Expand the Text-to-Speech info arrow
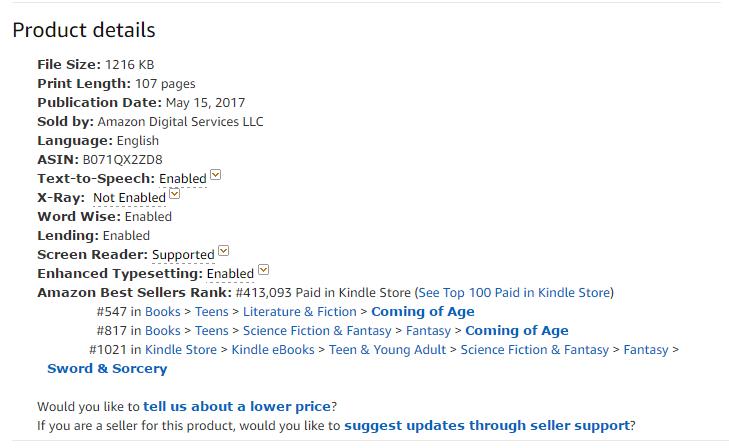729x448 pixels. [216, 176]
